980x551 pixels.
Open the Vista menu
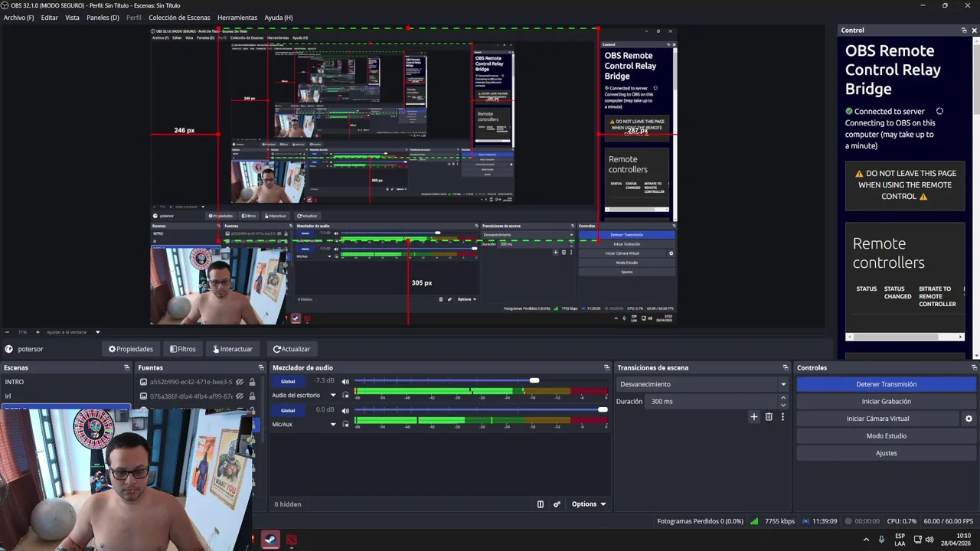click(x=72, y=18)
